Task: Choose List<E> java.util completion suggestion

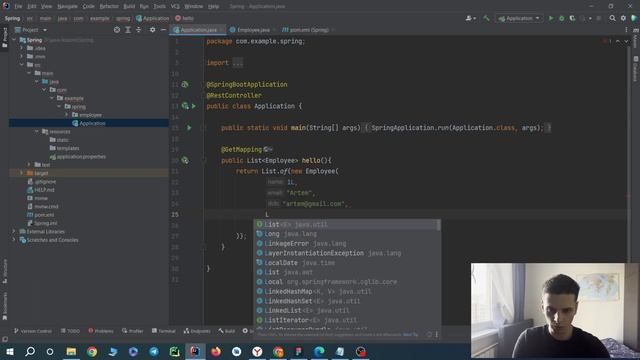Action: click(346, 224)
